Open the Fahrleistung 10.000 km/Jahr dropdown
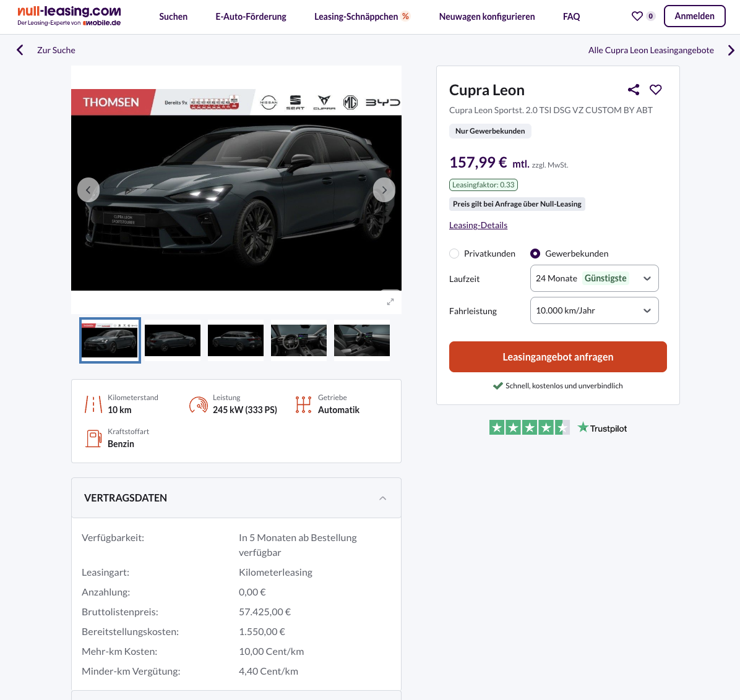740x700 pixels. click(x=594, y=310)
